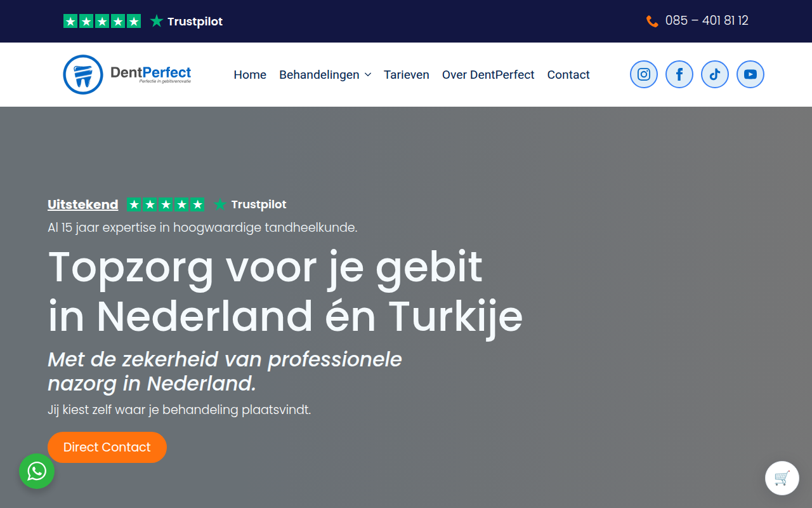Open Over DentPerfect menu item
Image resolution: width=812 pixels, height=508 pixels.
click(x=488, y=75)
